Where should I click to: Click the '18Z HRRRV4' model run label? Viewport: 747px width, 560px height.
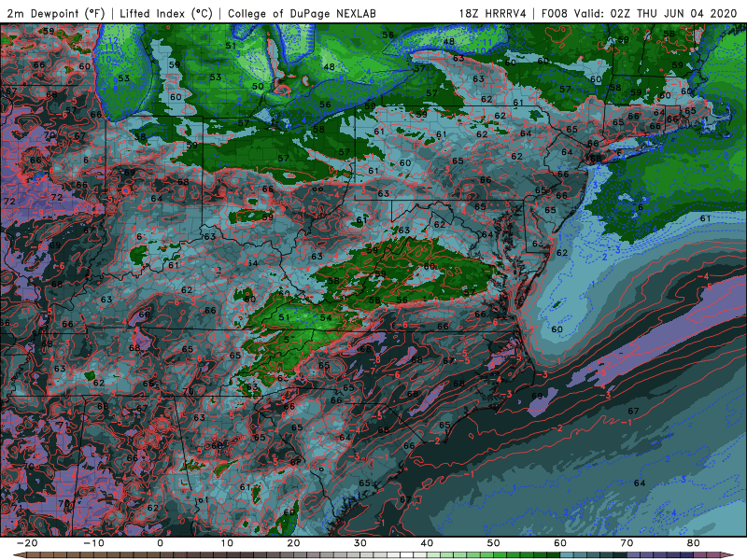coord(492,13)
